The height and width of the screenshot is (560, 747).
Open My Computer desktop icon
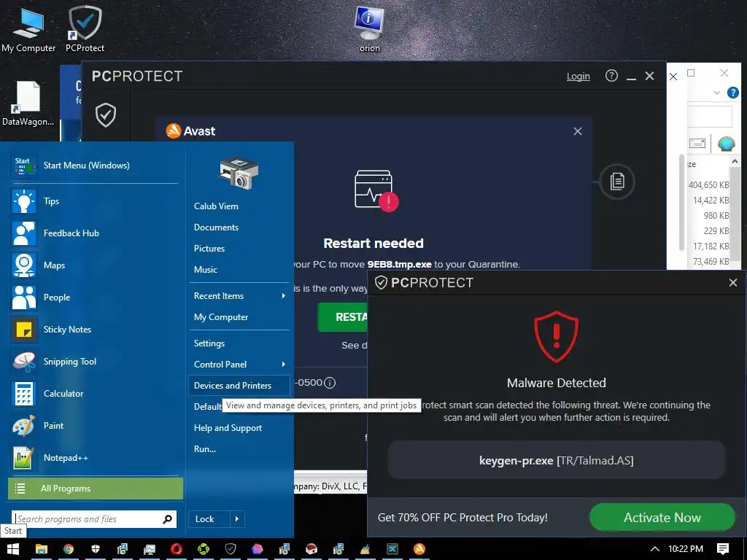pyautogui.click(x=28, y=28)
